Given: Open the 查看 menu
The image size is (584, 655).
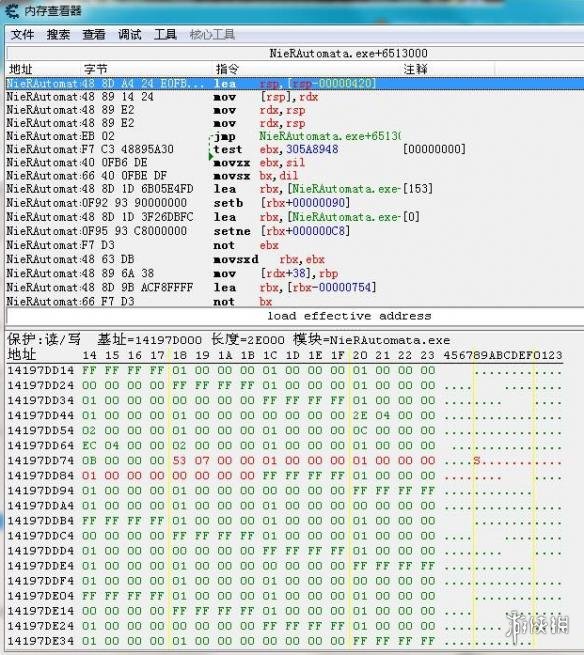Looking at the screenshot, I should click(x=94, y=34).
